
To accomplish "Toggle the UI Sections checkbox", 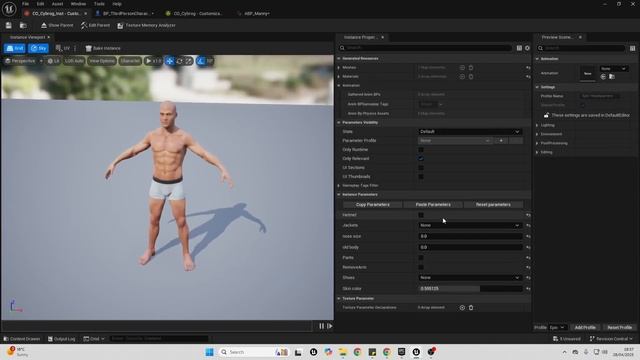I will [421, 168].
